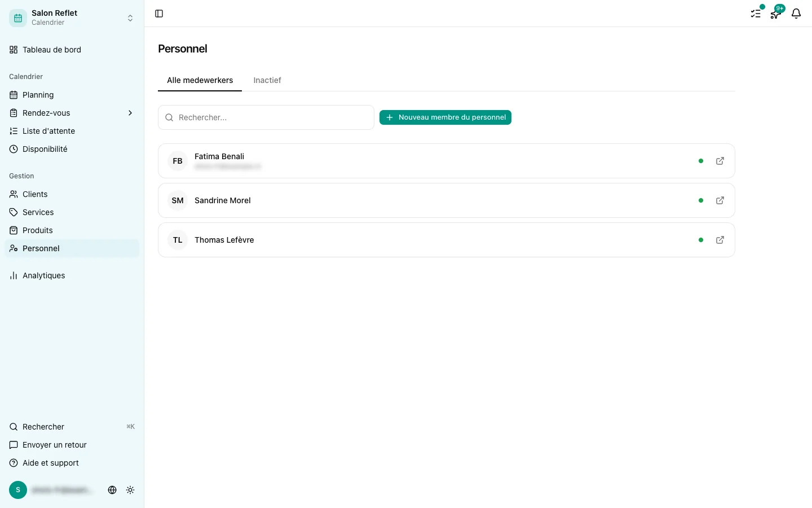The image size is (812, 508).
Task: Open the rocket updates icon
Action: pyautogui.click(x=776, y=14)
